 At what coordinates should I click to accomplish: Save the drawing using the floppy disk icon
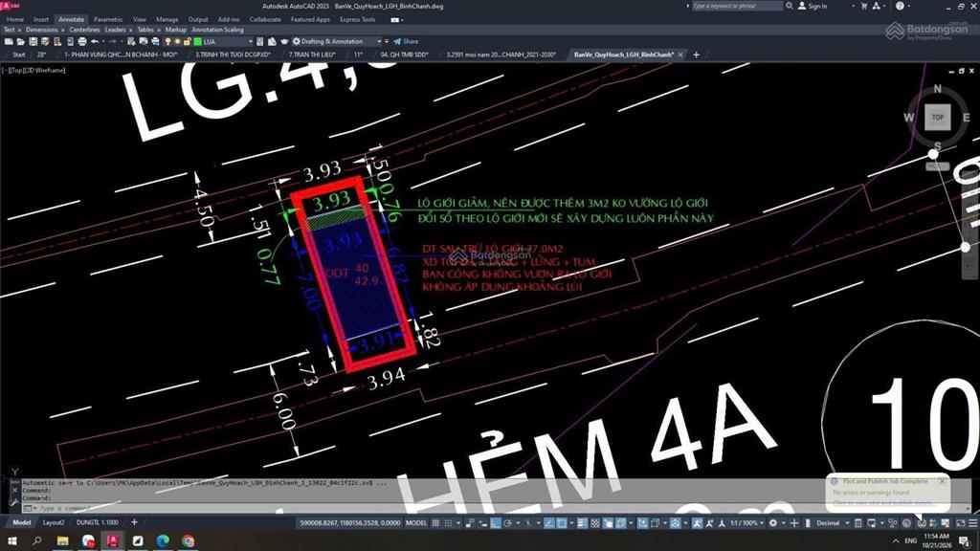point(33,42)
